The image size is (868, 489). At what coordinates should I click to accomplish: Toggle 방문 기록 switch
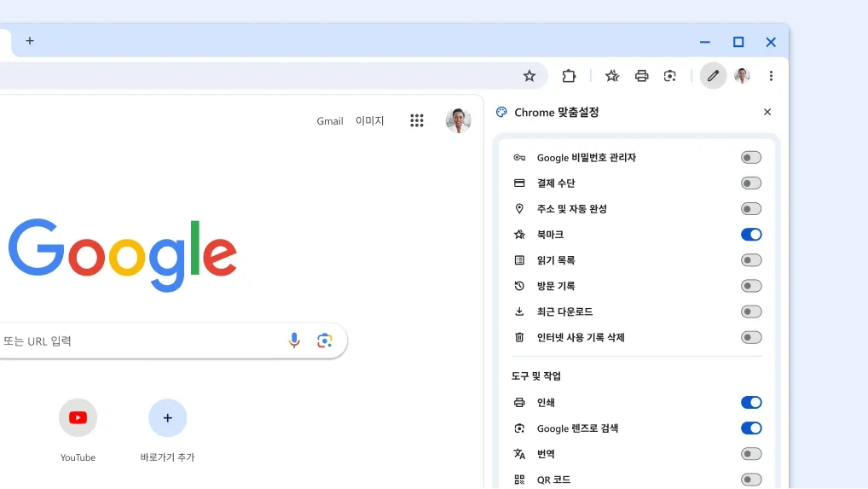(x=751, y=286)
